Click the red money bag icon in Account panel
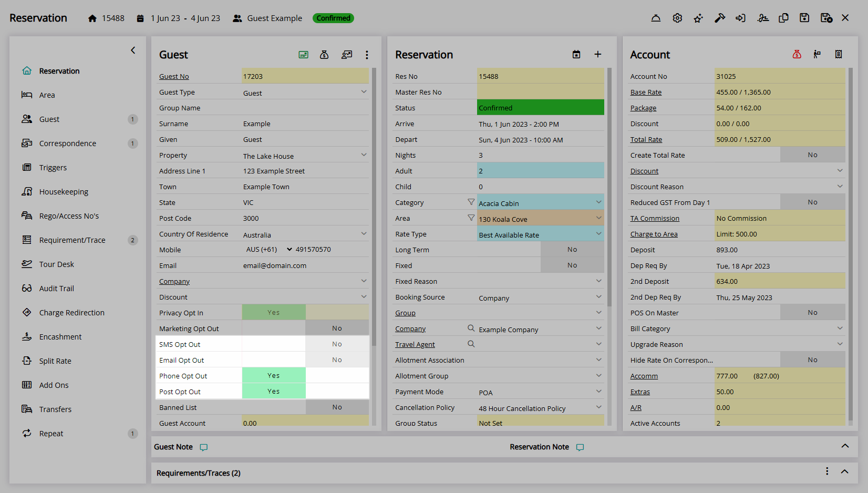 click(797, 54)
